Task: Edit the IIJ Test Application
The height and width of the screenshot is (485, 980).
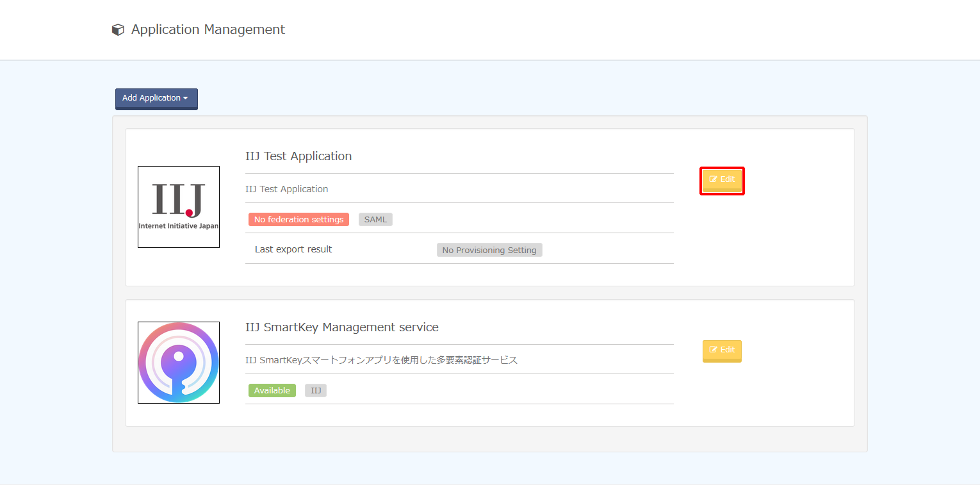Action: click(x=722, y=180)
